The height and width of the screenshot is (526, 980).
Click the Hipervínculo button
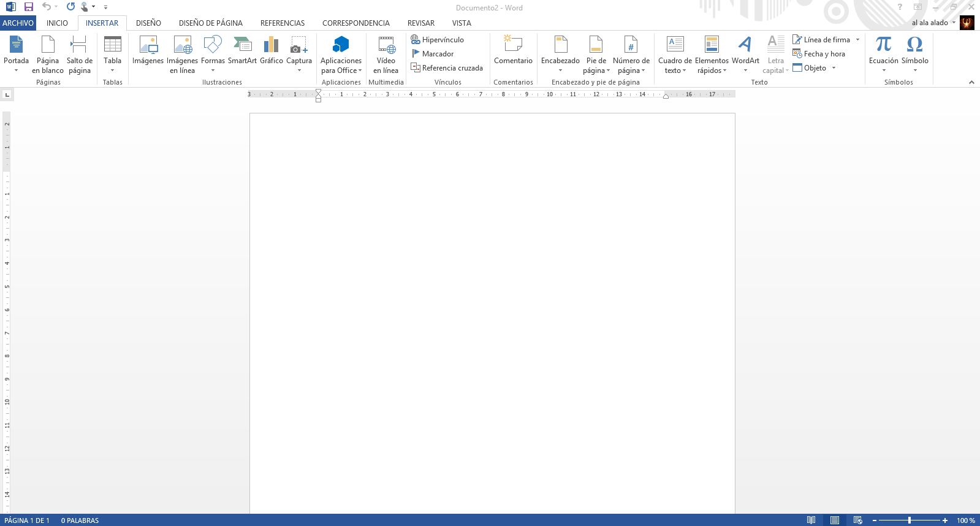(x=438, y=40)
